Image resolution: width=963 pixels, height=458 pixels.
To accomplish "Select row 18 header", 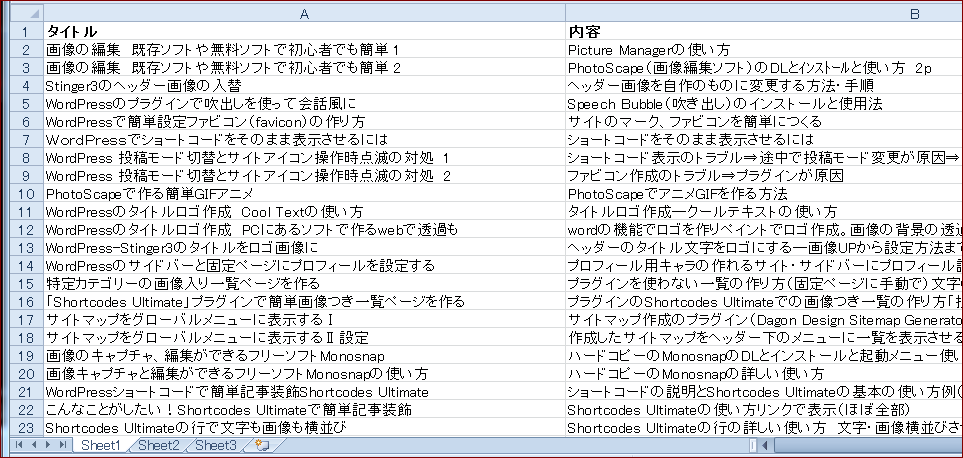I will [x=26, y=337].
